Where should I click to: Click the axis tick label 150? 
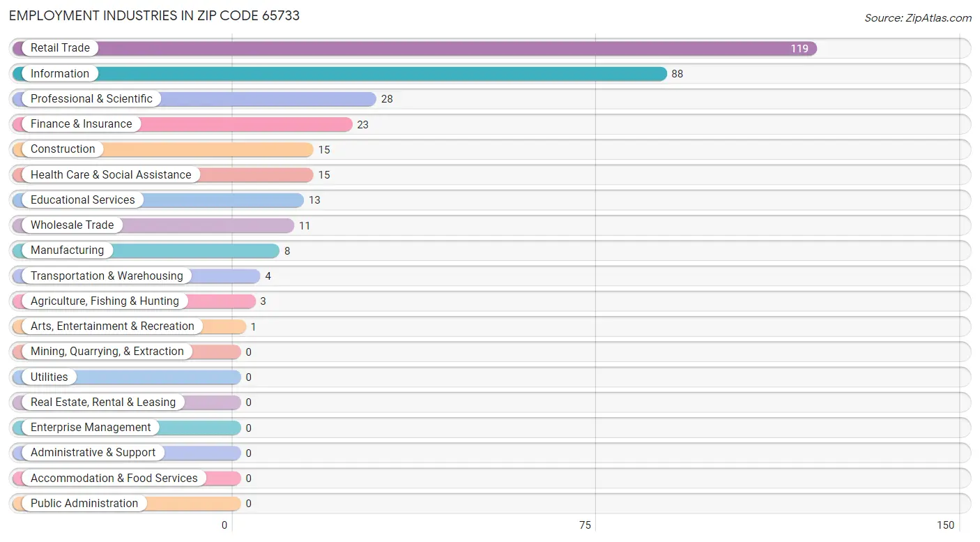[946, 525]
